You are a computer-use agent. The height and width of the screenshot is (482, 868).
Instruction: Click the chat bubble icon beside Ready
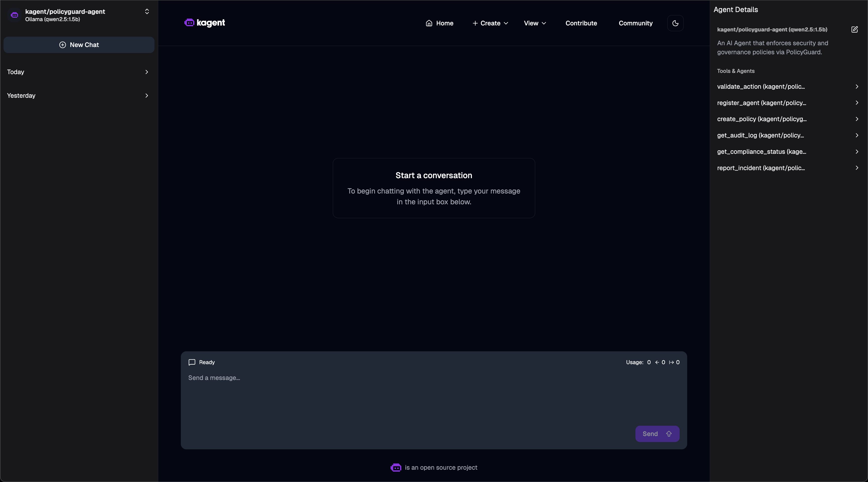point(192,362)
